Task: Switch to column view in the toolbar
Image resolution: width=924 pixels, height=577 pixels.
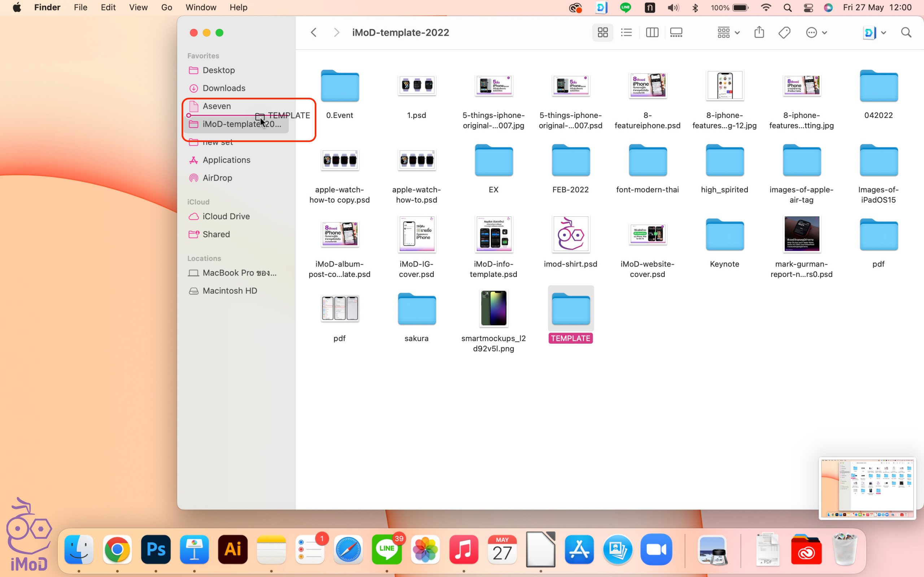Action: pyautogui.click(x=652, y=32)
